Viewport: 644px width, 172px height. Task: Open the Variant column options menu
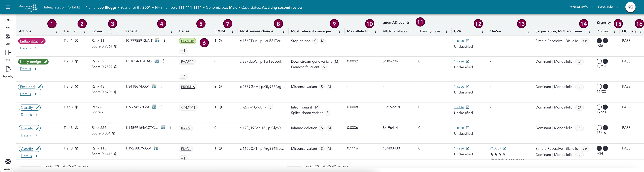click(172, 31)
